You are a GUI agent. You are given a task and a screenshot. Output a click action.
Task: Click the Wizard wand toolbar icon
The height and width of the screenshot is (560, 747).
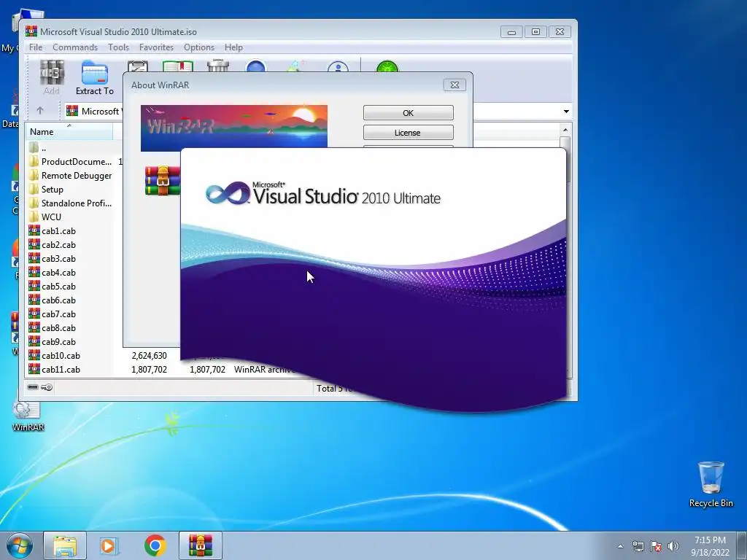click(x=295, y=66)
